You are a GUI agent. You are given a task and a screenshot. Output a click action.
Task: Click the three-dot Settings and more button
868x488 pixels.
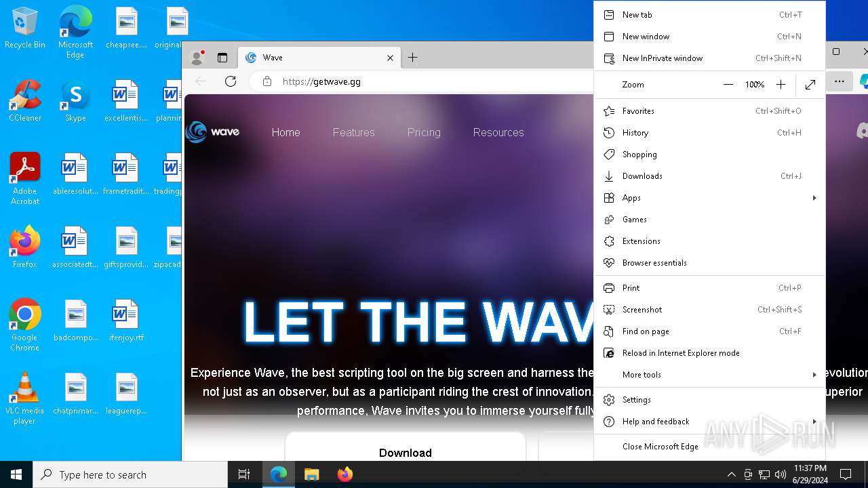coord(840,81)
